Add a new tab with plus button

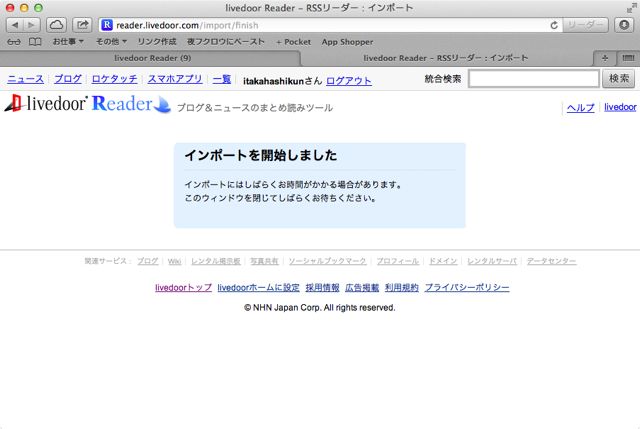(x=605, y=58)
